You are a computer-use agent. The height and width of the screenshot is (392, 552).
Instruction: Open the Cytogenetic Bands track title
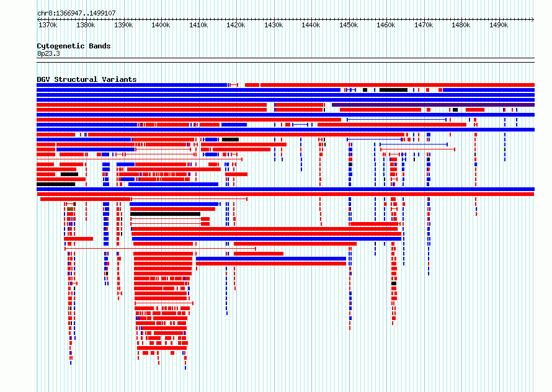[x=74, y=46]
